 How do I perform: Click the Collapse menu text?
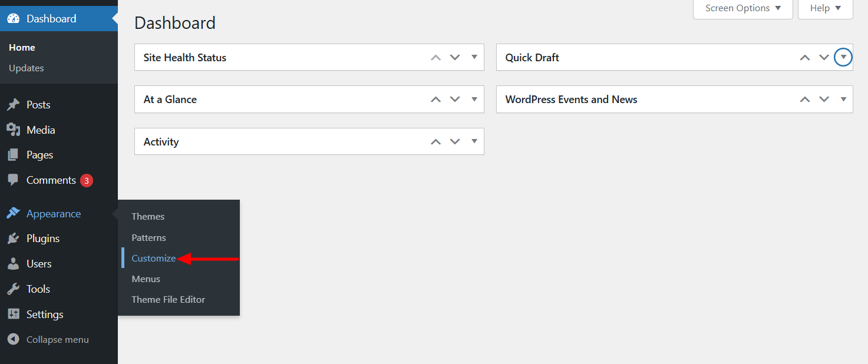click(58, 339)
